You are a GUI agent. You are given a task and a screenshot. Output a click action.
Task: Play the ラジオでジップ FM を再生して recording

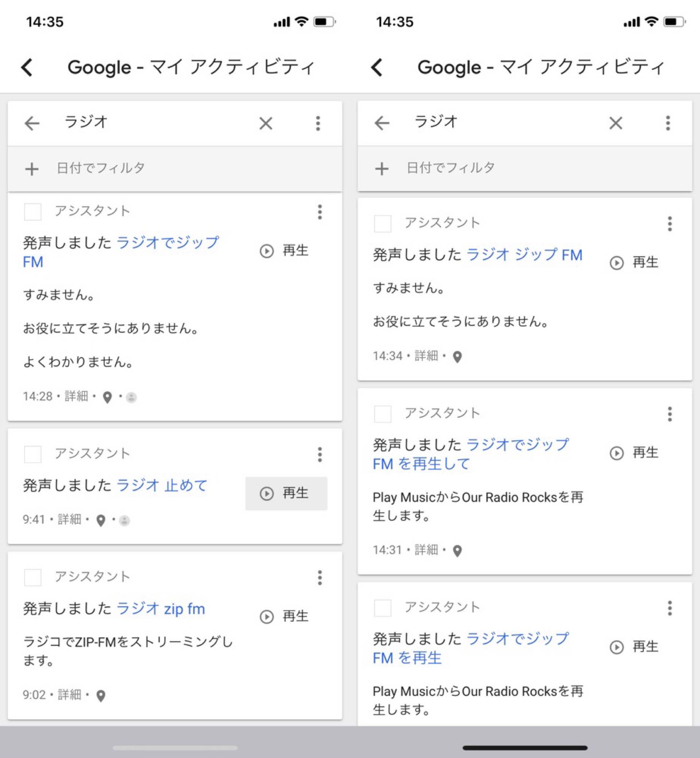tap(635, 453)
